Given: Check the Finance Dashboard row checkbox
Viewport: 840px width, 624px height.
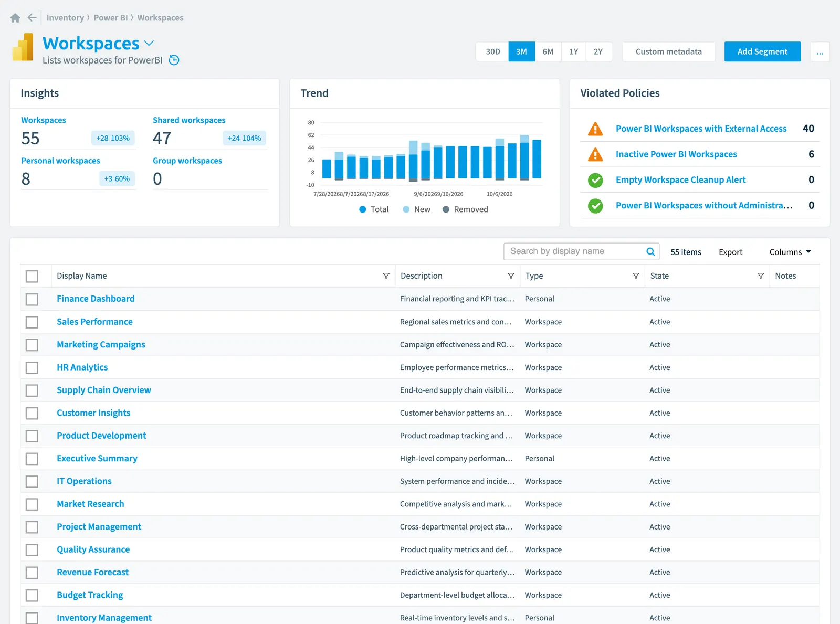Looking at the screenshot, I should 32,299.
